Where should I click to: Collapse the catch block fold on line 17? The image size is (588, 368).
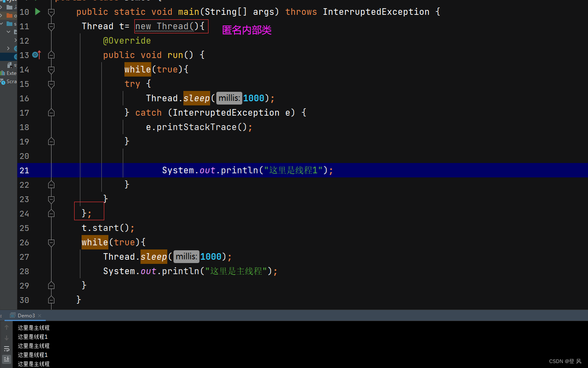pyautogui.click(x=51, y=112)
